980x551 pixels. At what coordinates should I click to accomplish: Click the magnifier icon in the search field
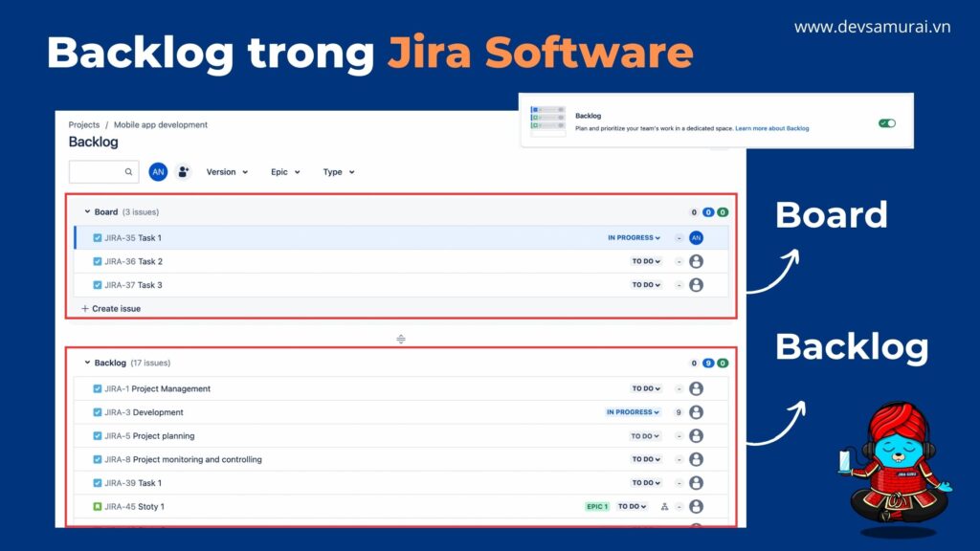(130, 172)
